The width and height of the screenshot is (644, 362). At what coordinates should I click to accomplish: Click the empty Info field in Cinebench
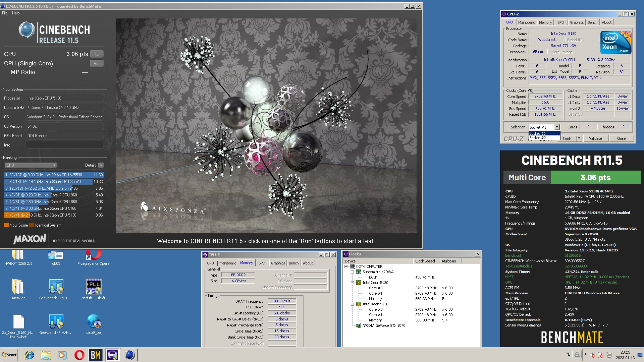click(x=64, y=145)
